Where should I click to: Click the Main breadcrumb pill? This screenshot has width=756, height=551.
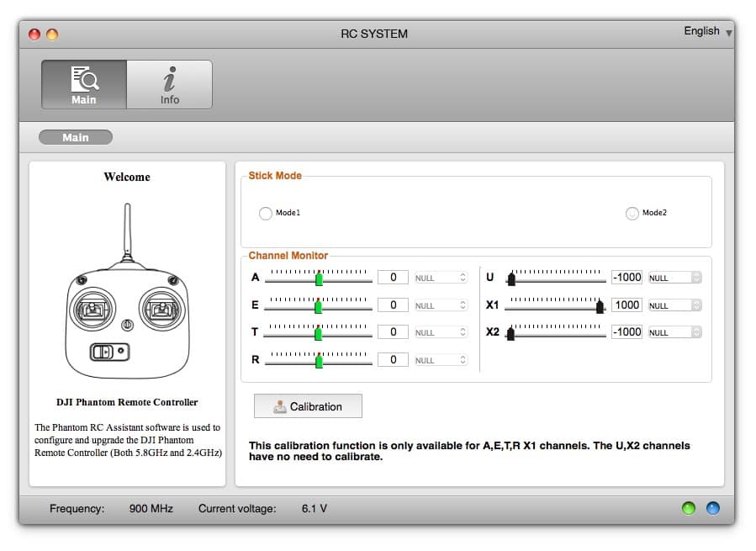76,137
